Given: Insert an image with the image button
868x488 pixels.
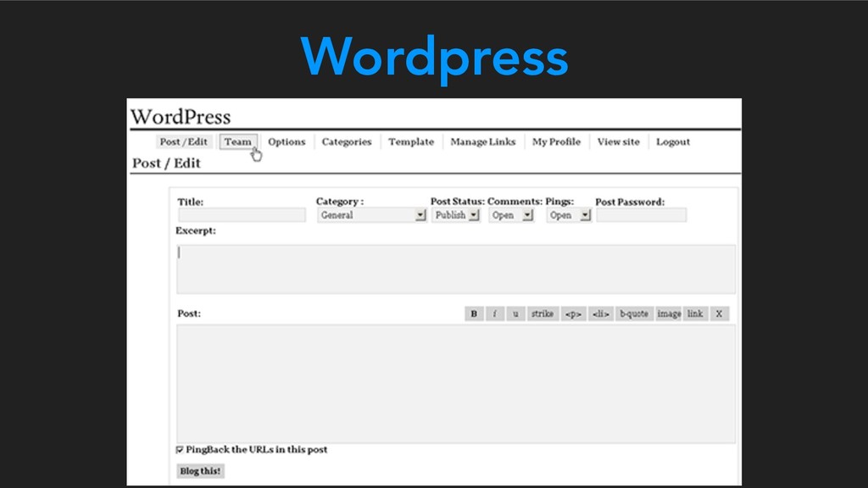Looking at the screenshot, I should [x=669, y=313].
